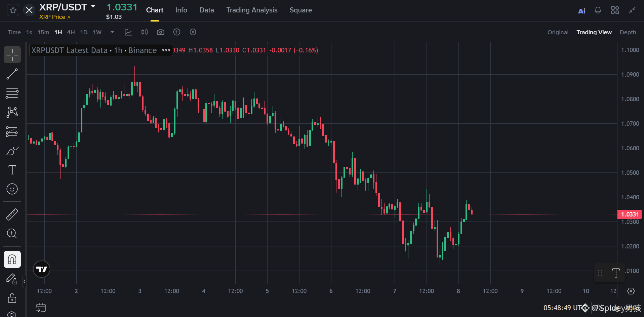The height and width of the screenshot is (317, 644).
Task: Select the Text annotation tool
Action: point(12,170)
